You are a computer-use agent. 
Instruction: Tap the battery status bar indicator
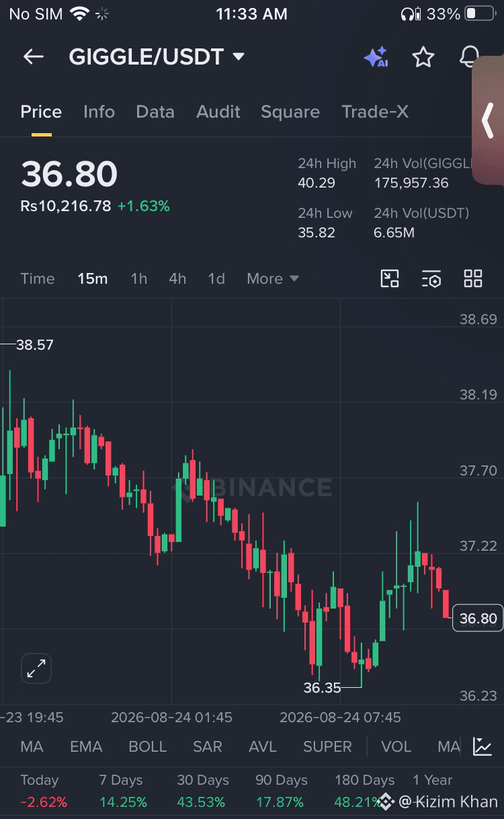(x=480, y=13)
